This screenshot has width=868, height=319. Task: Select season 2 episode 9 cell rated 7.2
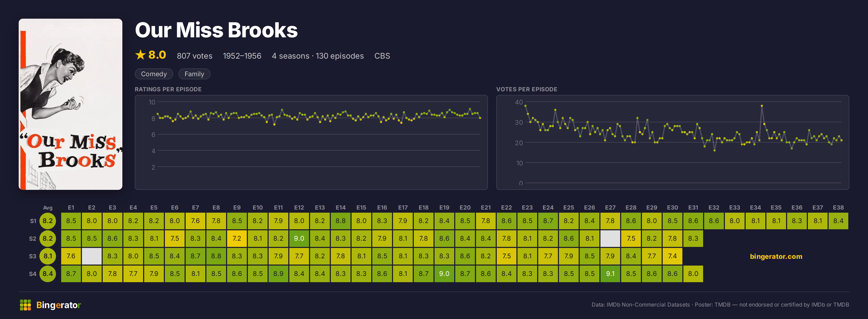pos(237,238)
